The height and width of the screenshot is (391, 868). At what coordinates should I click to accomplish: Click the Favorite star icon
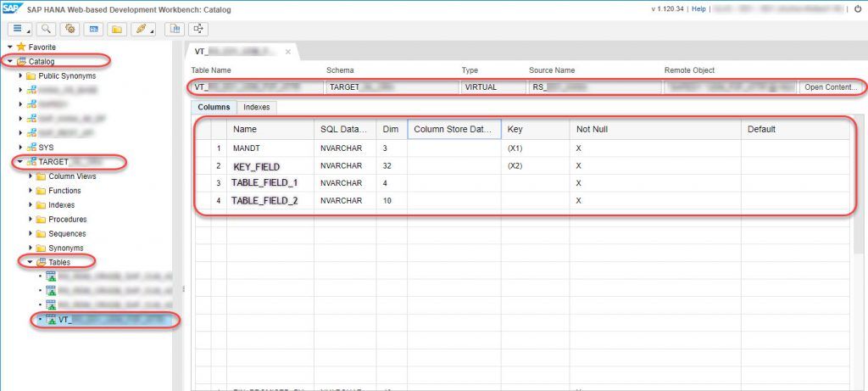pos(21,47)
